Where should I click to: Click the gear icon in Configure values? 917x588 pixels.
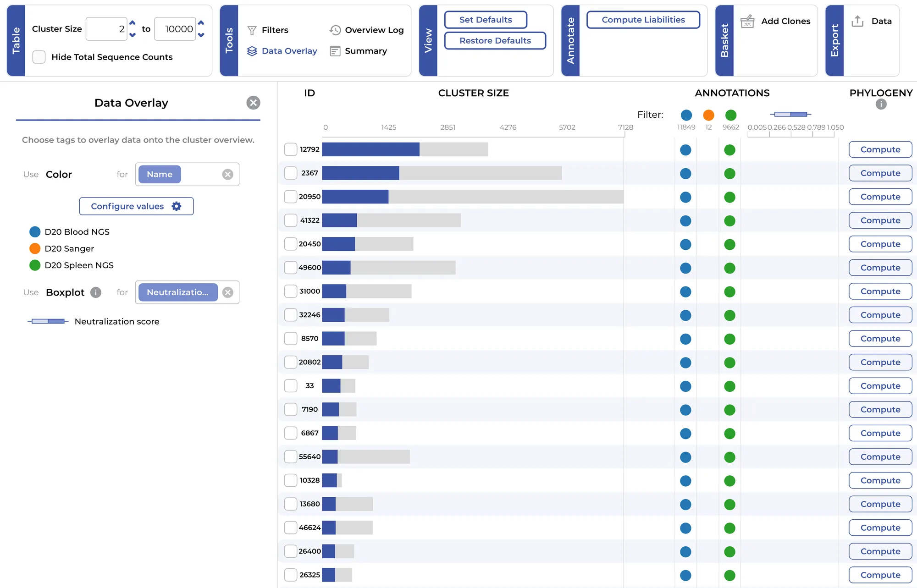[177, 206]
